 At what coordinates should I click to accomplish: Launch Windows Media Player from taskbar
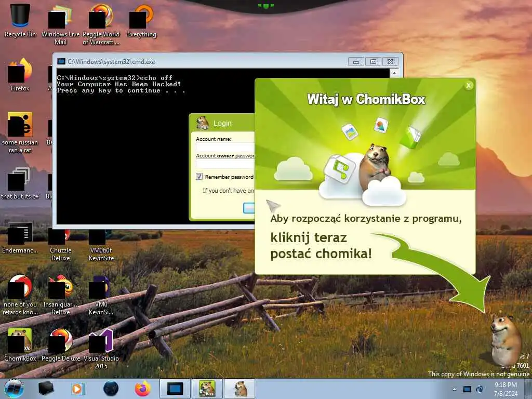(x=78, y=389)
